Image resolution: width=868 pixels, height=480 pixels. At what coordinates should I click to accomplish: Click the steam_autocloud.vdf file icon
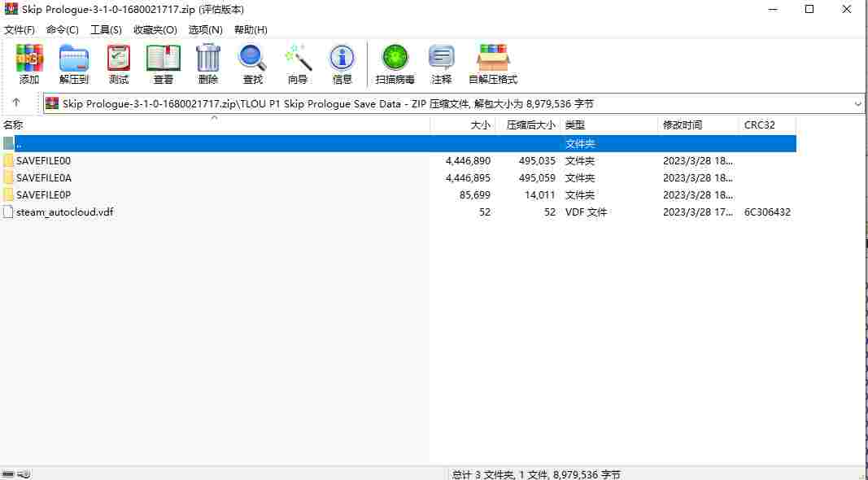coord(8,212)
